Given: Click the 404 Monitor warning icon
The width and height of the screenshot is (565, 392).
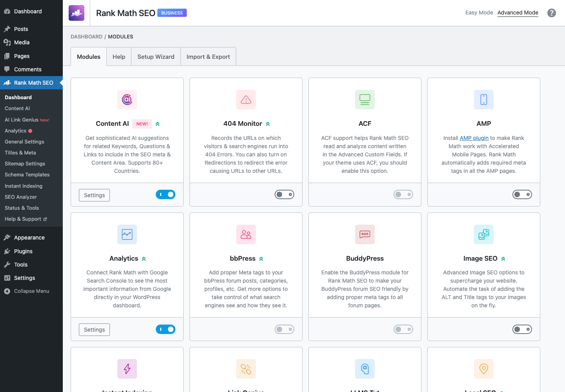Looking at the screenshot, I should [x=246, y=100].
